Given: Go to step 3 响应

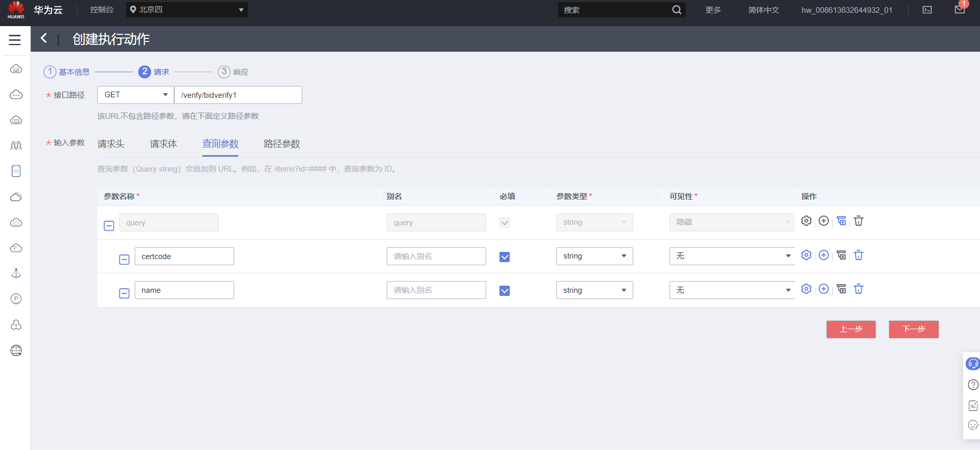Looking at the screenshot, I should point(233,72).
